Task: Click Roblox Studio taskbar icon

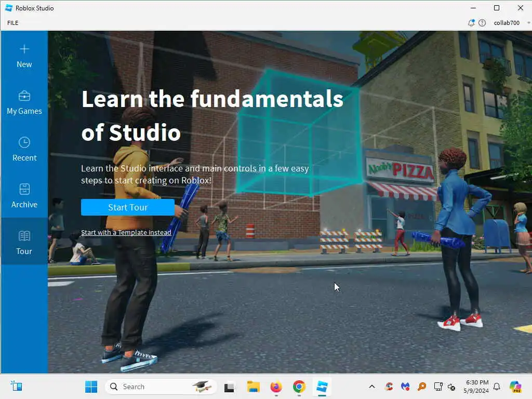Action: (x=322, y=387)
